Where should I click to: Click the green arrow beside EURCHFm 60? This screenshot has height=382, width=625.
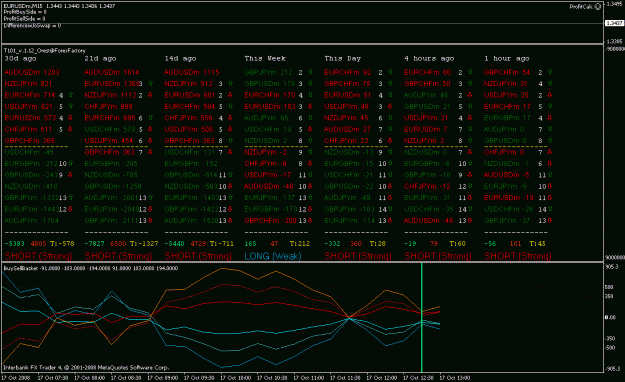[x=470, y=72]
